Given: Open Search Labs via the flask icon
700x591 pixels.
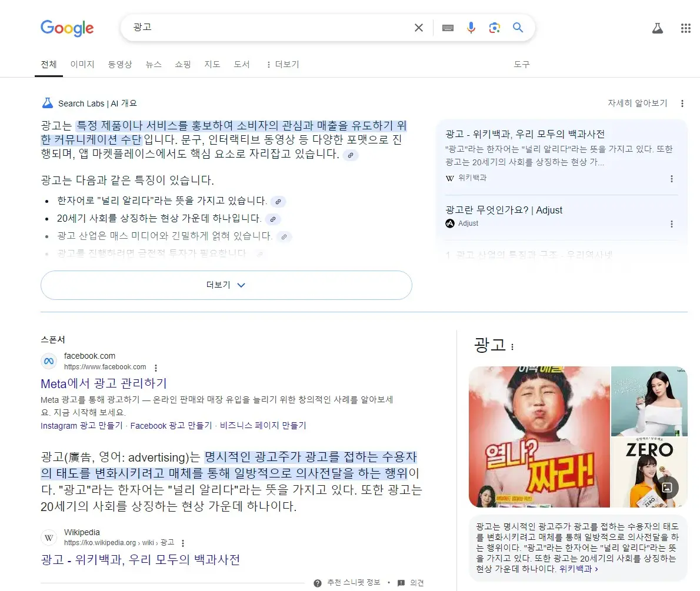Looking at the screenshot, I should pos(657,28).
